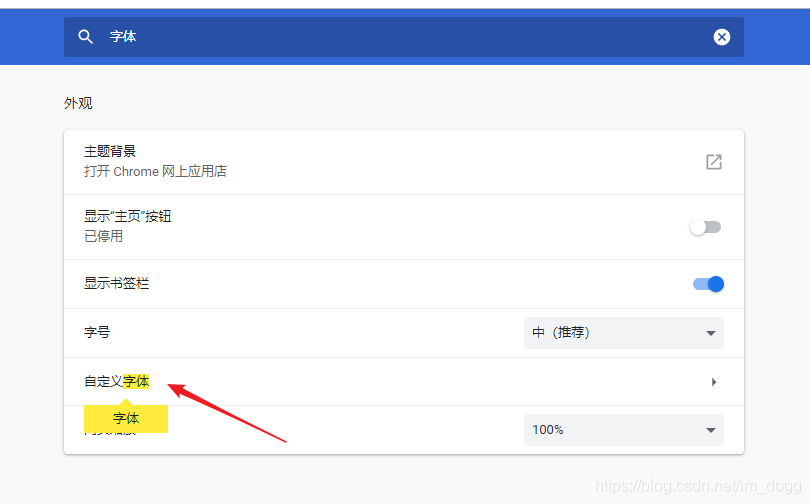This screenshot has height=504, width=810.
Task: Click the 字号 row label
Action: (97, 333)
